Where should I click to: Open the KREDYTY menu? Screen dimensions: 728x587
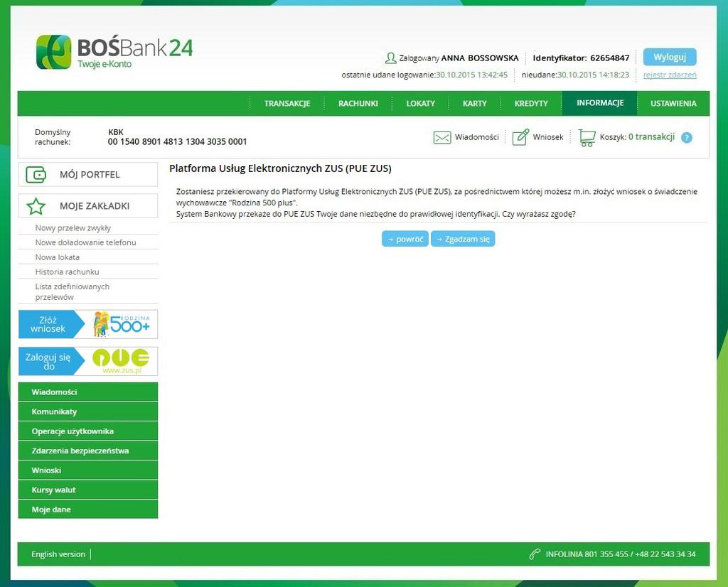point(531,104)
